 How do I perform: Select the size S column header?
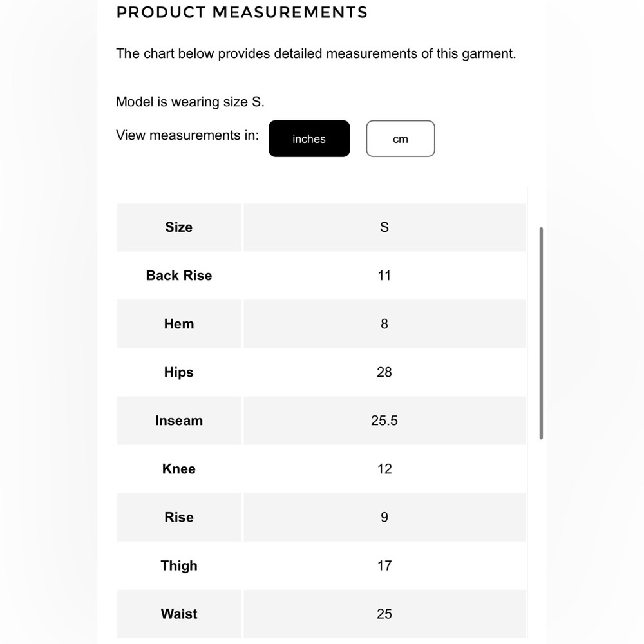[x=384, y=227]
